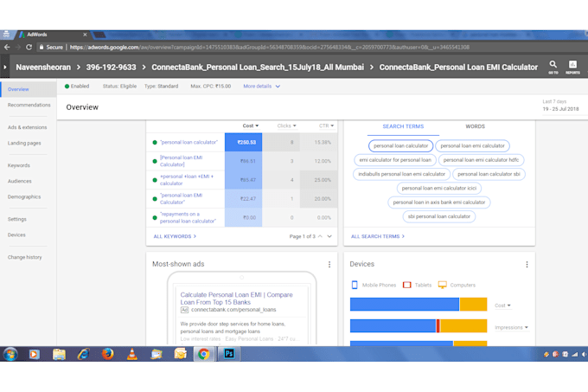Open Demographics in the sidebar

(x=24, y=197)
